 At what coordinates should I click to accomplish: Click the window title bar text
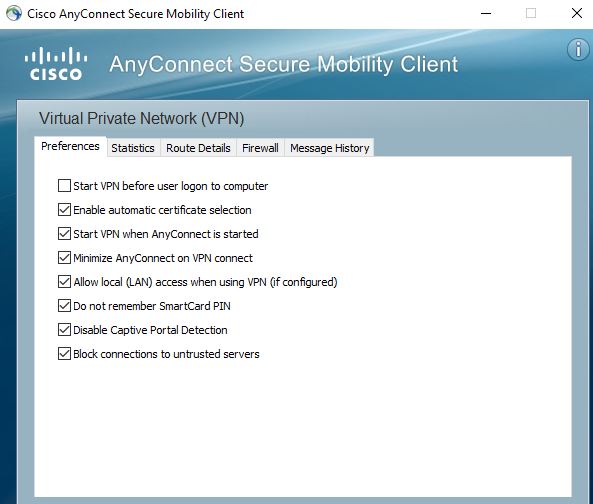pyautogui.click(x=135, y=14)
